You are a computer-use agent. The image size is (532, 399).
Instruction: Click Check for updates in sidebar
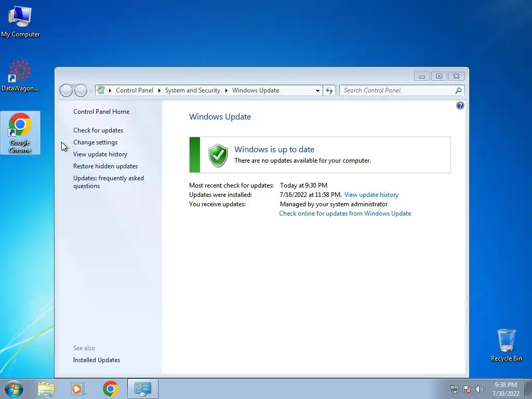[x=98, y=130]
